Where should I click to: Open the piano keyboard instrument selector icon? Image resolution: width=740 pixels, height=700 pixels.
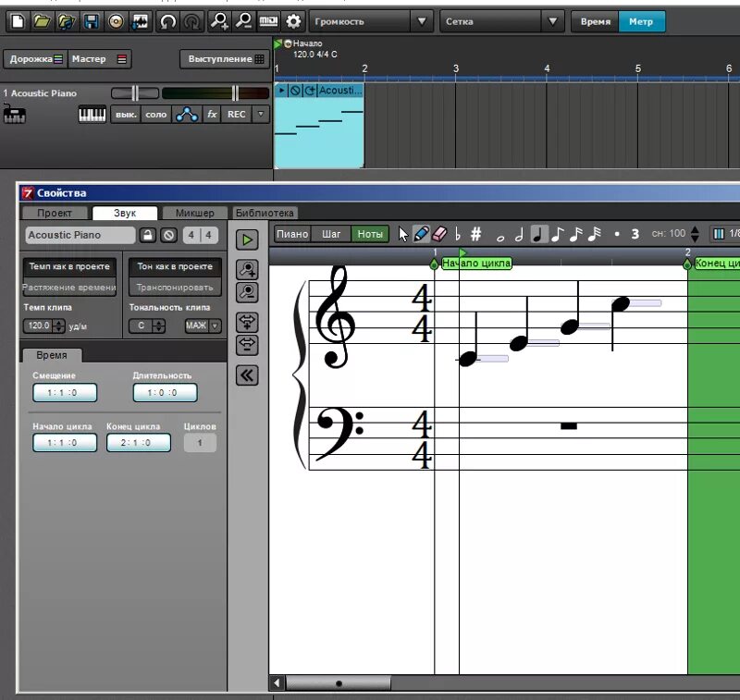[x=92, y=115]
